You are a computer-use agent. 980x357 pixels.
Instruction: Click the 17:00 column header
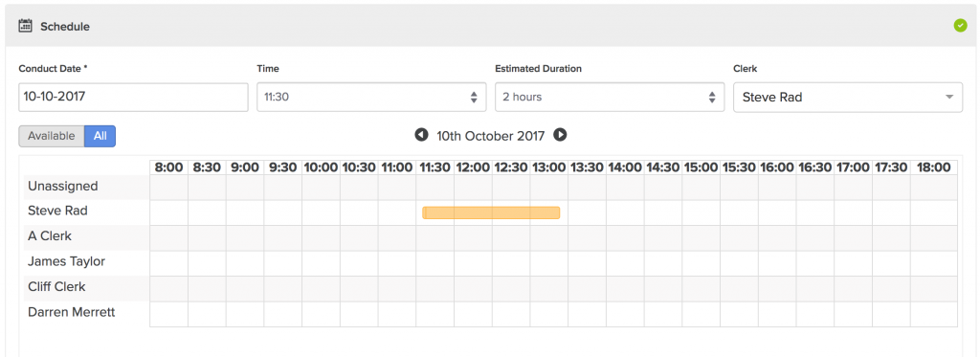[854, 167]
